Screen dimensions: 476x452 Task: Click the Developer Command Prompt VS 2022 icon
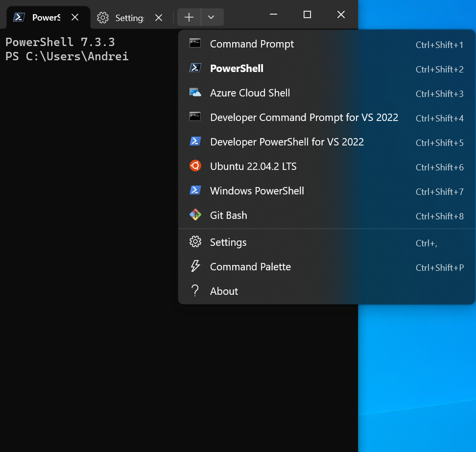[x=195, y=117]
